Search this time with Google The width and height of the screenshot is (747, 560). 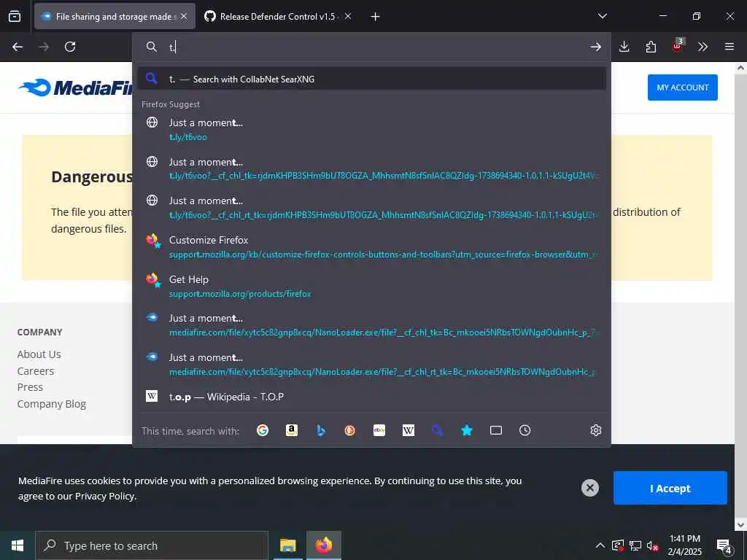coord(263,430)
